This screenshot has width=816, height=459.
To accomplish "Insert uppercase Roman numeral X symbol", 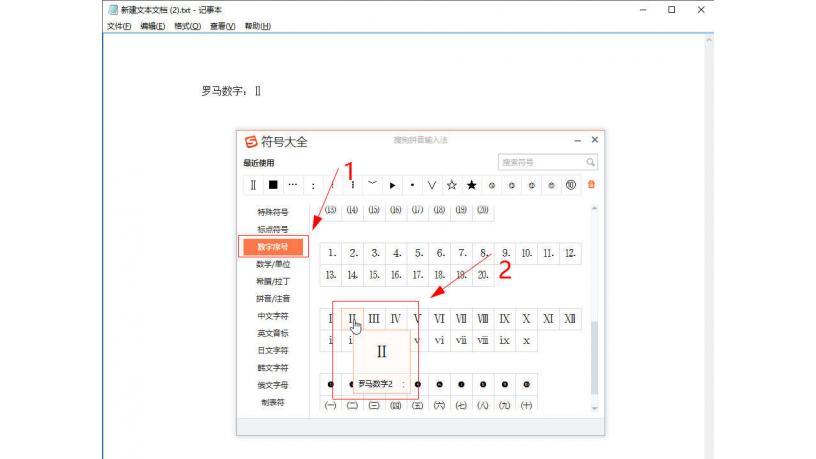I will [527, 318].
